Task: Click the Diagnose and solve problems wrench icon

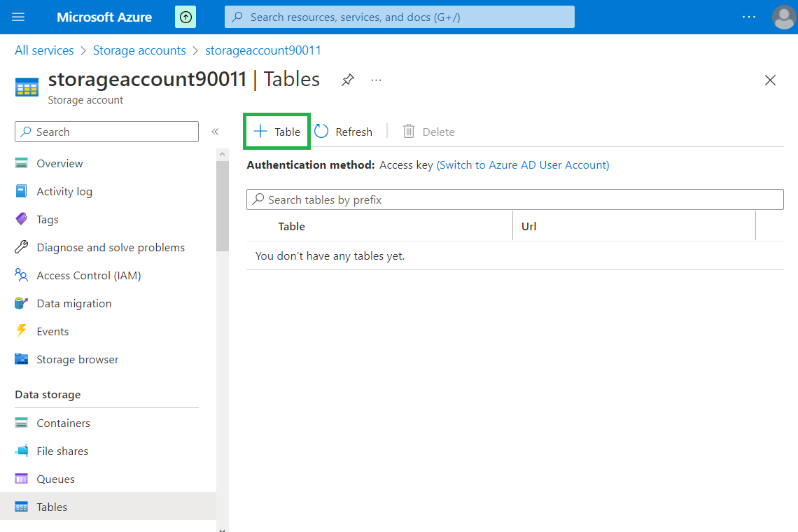Action: tap(22, 247)
